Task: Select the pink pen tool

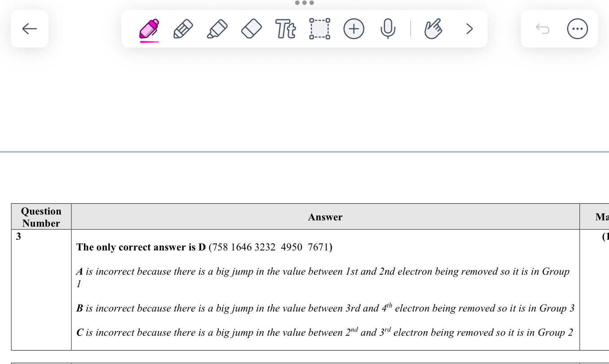Action: point(149,28)
